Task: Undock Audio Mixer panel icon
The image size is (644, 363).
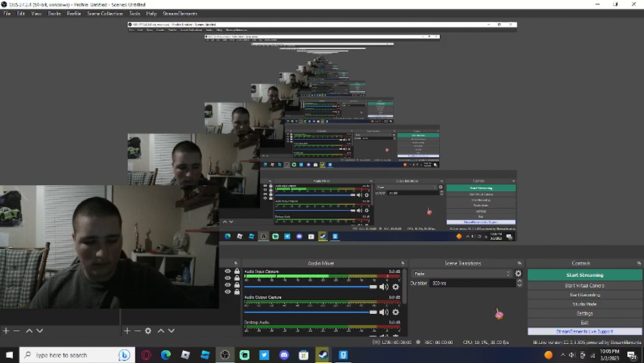Action: [x=402, y=263]
